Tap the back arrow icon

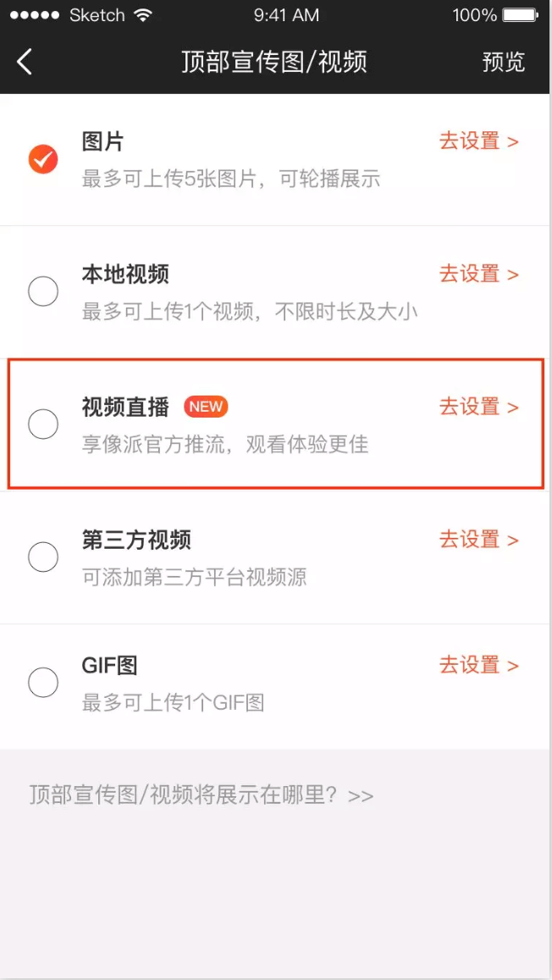click(25, 62)
